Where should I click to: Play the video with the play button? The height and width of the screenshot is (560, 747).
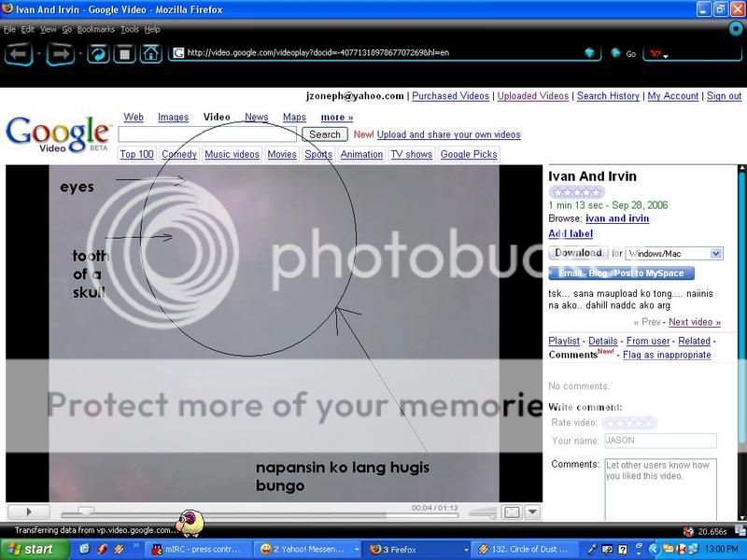(x=28, y=511)
